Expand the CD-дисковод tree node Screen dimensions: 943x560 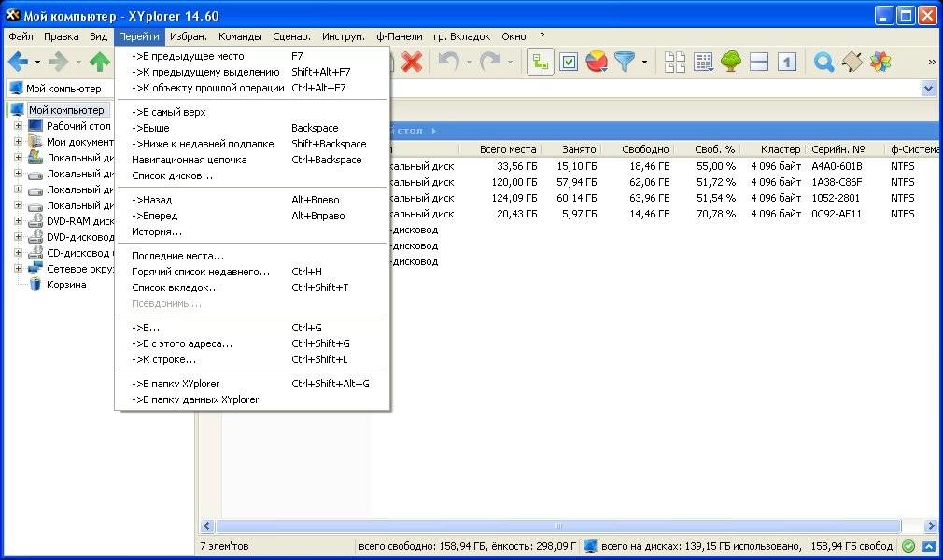point(18,253)
